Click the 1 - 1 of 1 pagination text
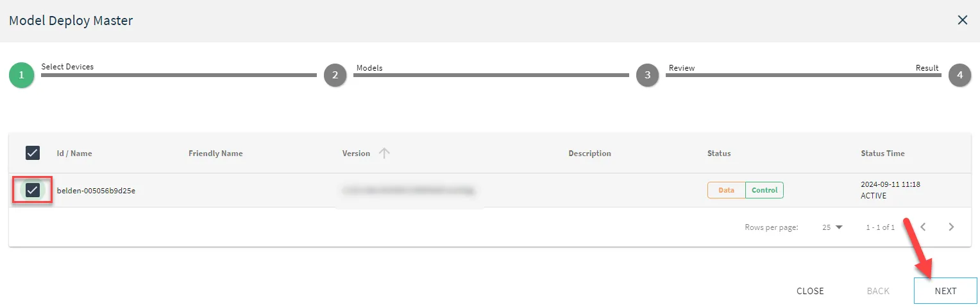This screenshot has height=307, width=980. tap(880, 227)
